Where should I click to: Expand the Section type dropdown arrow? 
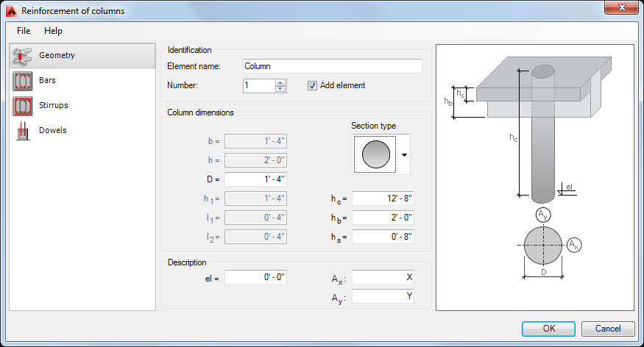coord(404,156)
